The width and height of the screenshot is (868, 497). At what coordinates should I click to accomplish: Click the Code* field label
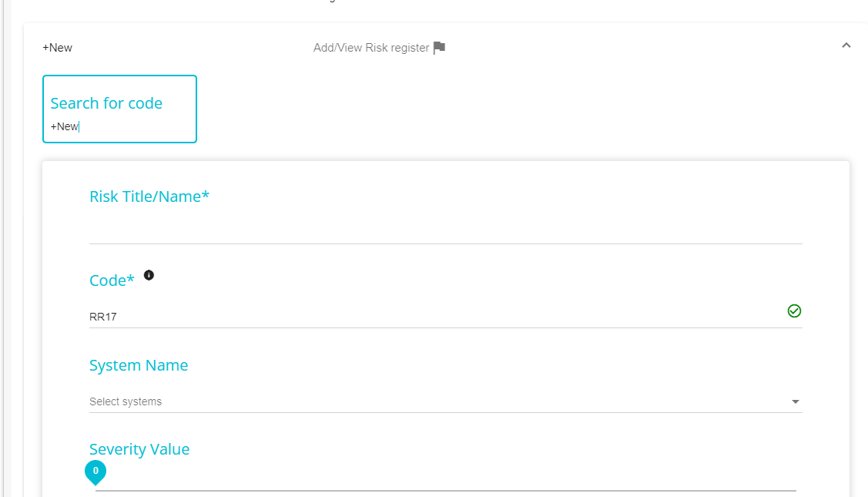[112, 280]
